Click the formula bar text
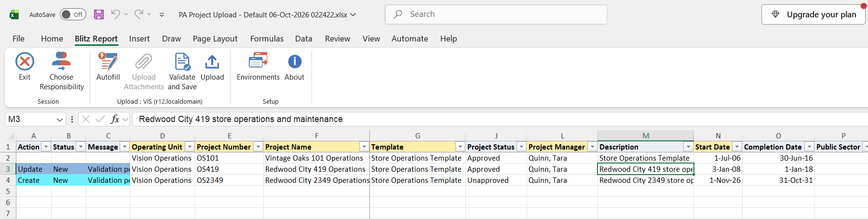The width and height of the screenshot is (868, 219). 241,119
